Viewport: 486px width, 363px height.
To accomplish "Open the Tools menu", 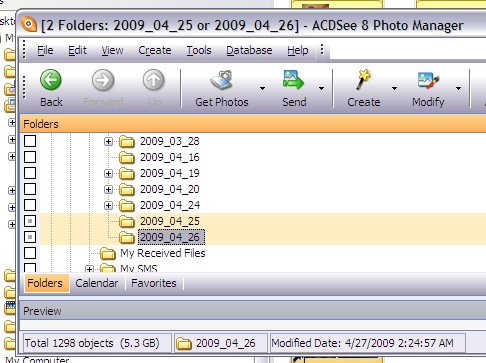I will tap(199, 50).
